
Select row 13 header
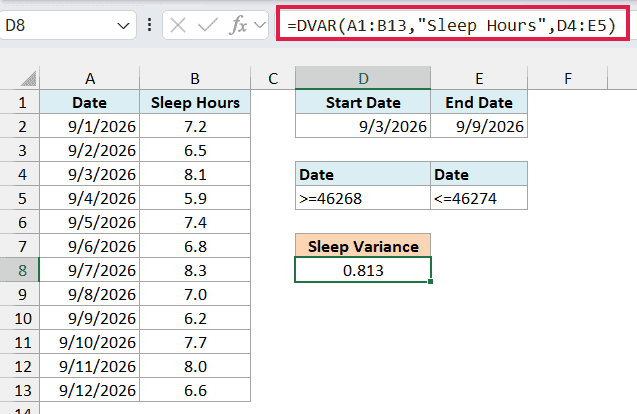pyautogui.click(x=20, y=390)
